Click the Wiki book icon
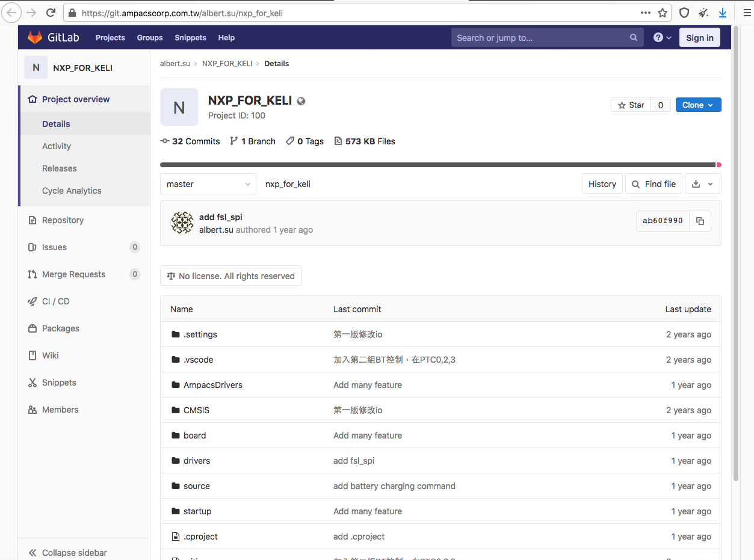The image size is (754, 560). click(32, 355)
